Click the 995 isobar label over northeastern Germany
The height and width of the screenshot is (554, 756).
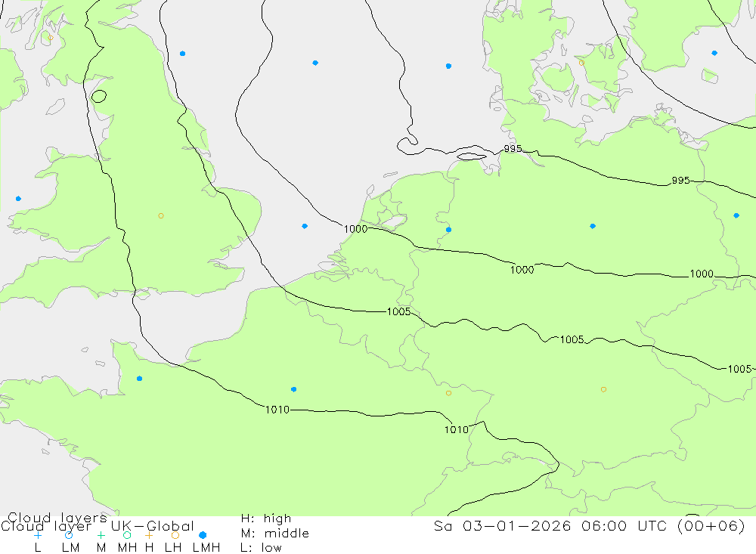click(681, 181)
